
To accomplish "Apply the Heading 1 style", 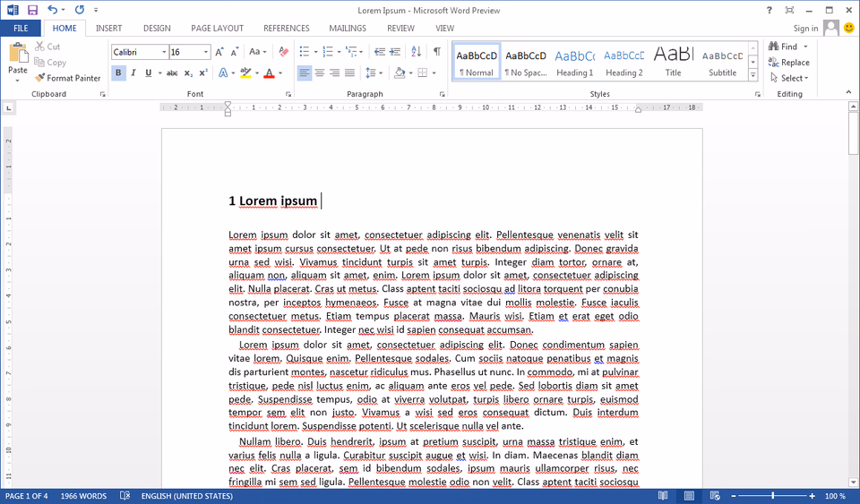I will point(575,62).
